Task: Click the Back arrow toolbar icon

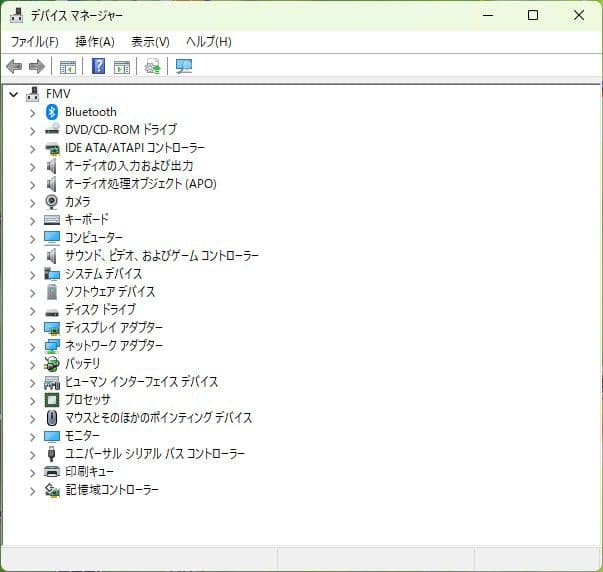Action: [15, 67]
